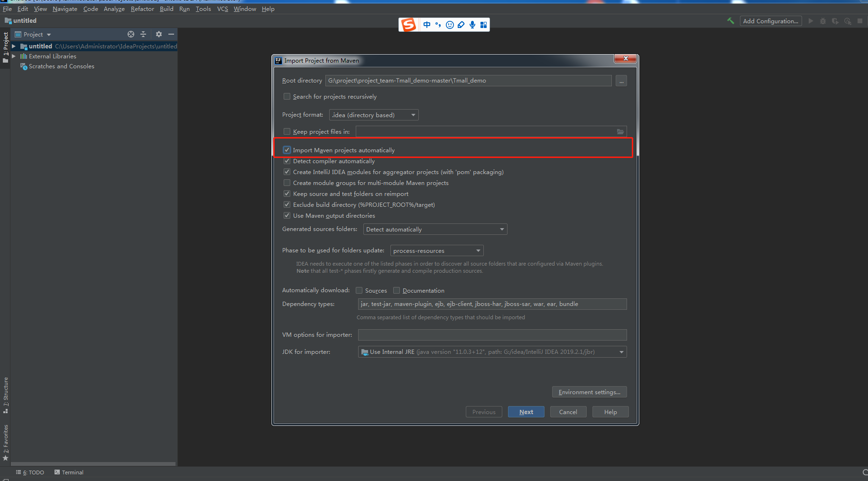Click the Environment settings... button
The height and width of the screenshot is (481, 868).
click(590, 392)
